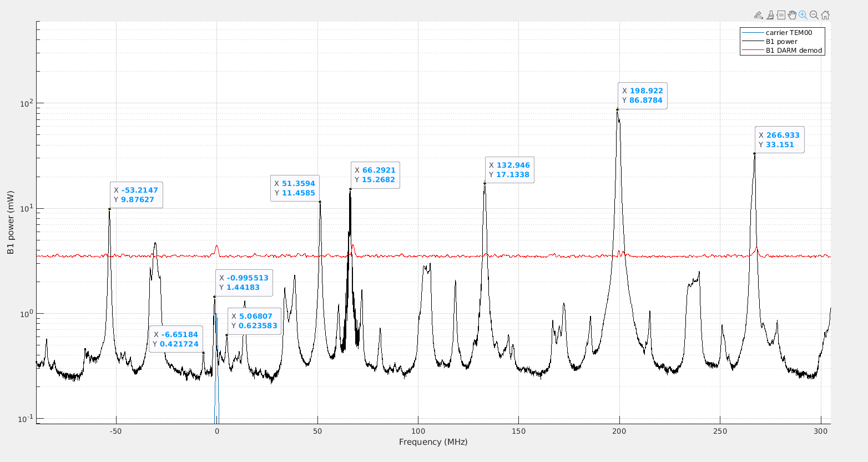This screenshot has height=462, width=868.
Task: Click the 'carrier TEM00' legend entry
Action: [x=789, y=33]
